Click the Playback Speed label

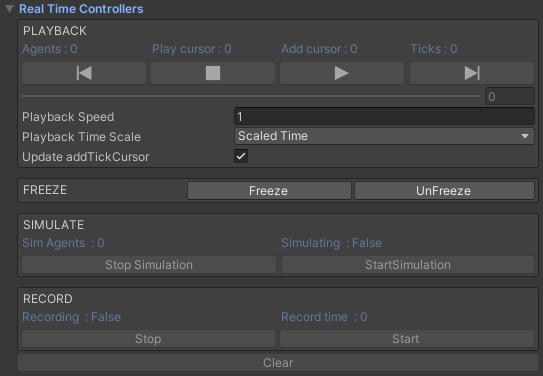point(68,117)
